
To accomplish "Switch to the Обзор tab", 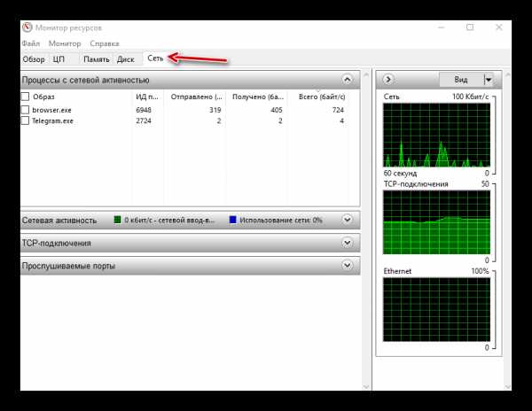I will point(34,59).
